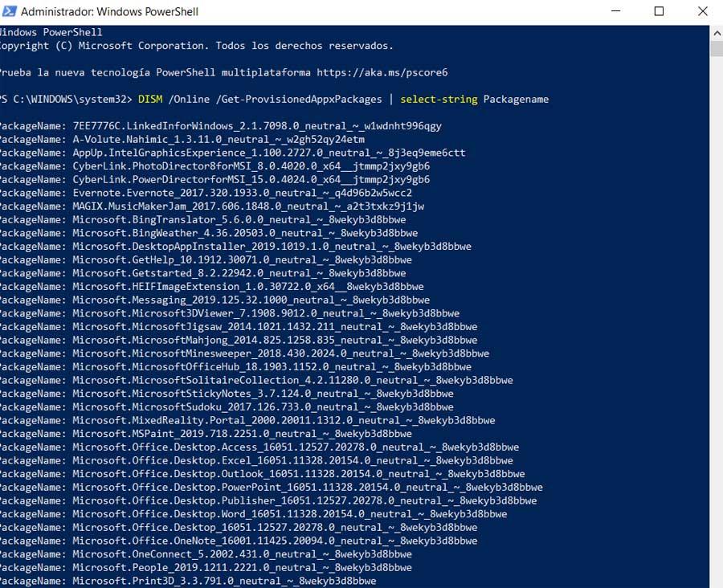Click the Office.Desktop.PowerPoint package line

pyautogui.click(x=272, y=487)
